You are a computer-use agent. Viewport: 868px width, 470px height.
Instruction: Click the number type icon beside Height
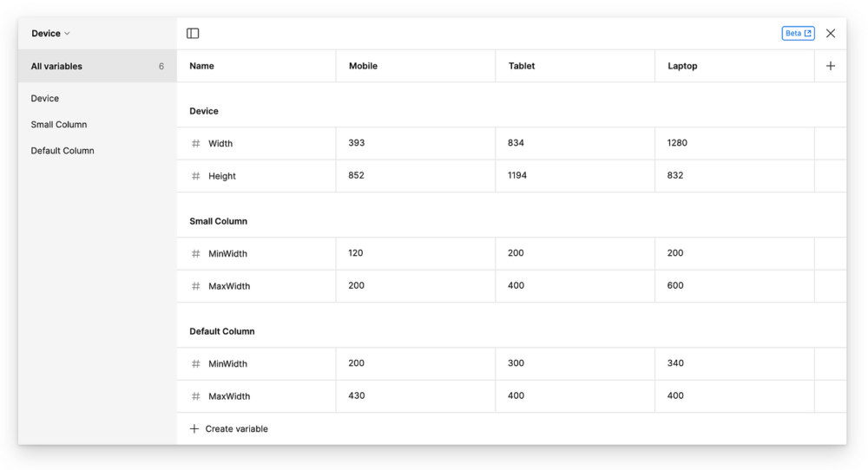tap(196, 176)
